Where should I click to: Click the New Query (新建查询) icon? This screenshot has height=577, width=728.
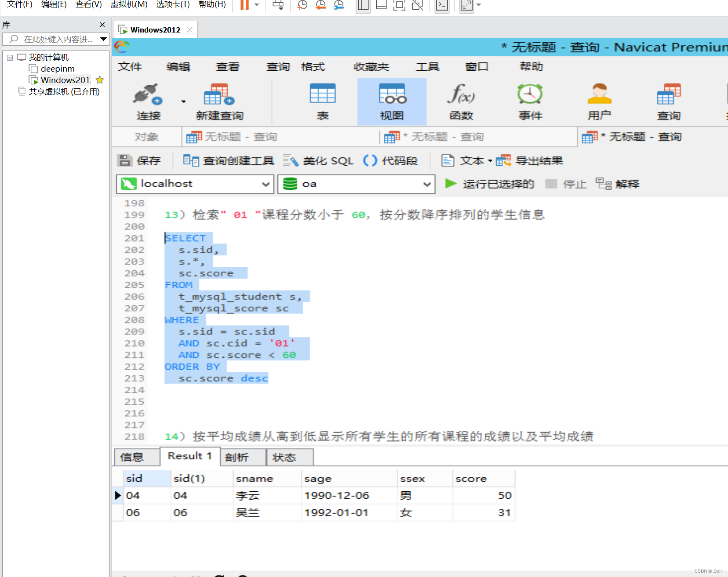(x=219, y=94)
